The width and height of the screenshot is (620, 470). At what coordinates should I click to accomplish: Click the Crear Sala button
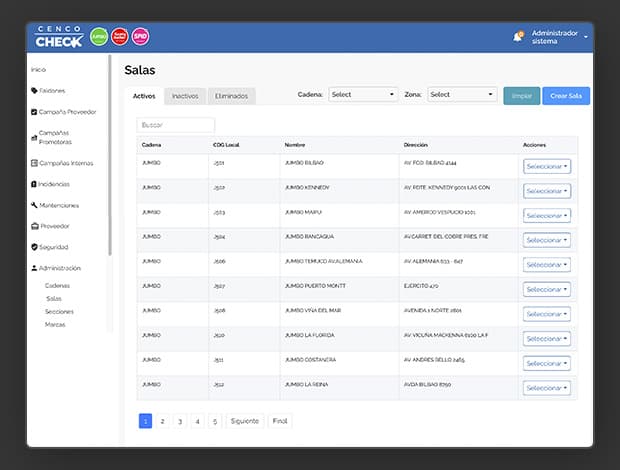(566, 96)
